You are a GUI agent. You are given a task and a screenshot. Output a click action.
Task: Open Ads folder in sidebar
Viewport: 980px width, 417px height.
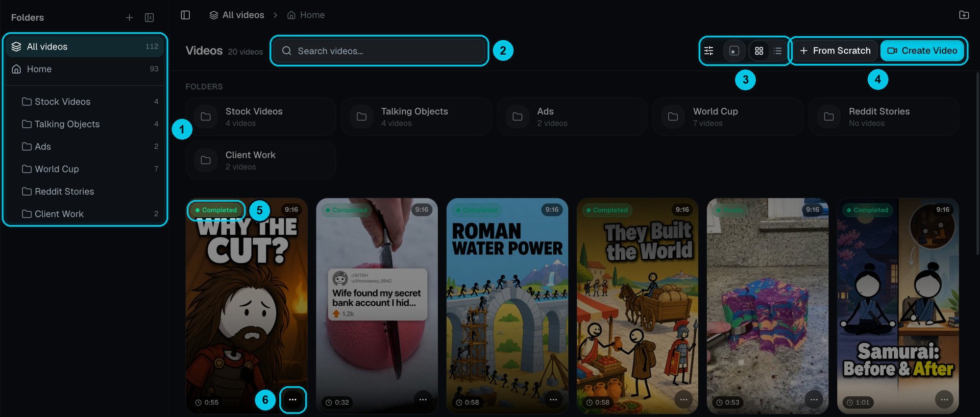coord(90,147)
